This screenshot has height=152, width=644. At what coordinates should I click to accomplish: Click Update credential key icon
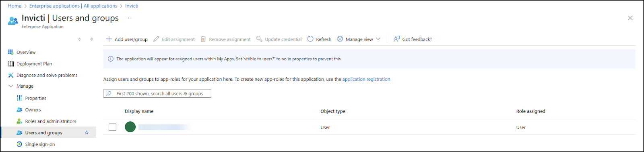[259, 39]
